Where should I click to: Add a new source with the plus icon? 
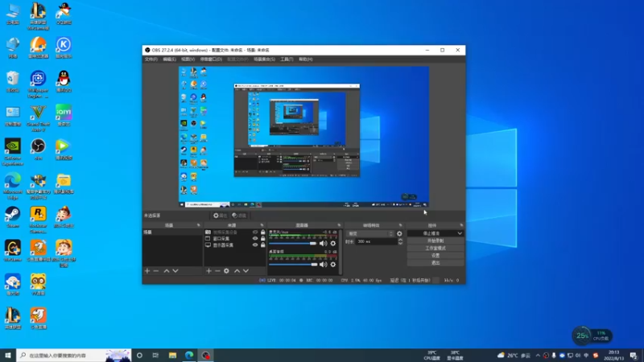click(x=208, y=271)
